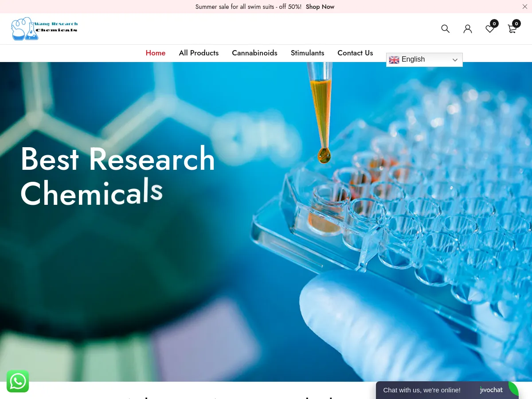Navigate to the Cannabinoids menu

coord(254,53)
